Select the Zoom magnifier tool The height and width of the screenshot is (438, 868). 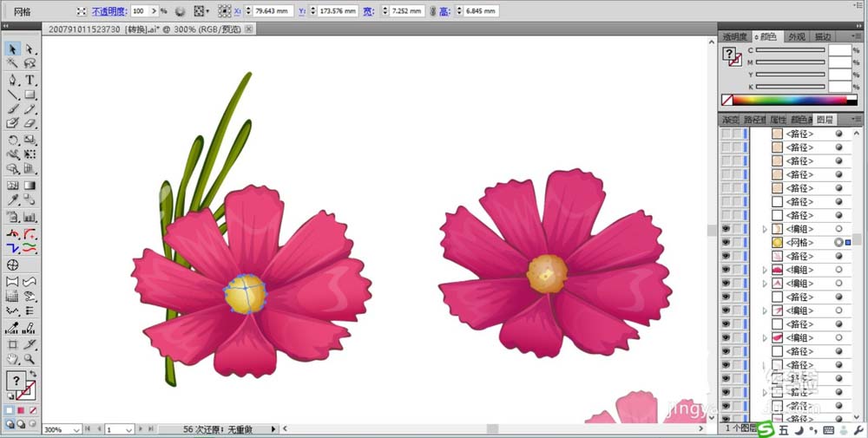pyautogui.click(x=30, y=359)
